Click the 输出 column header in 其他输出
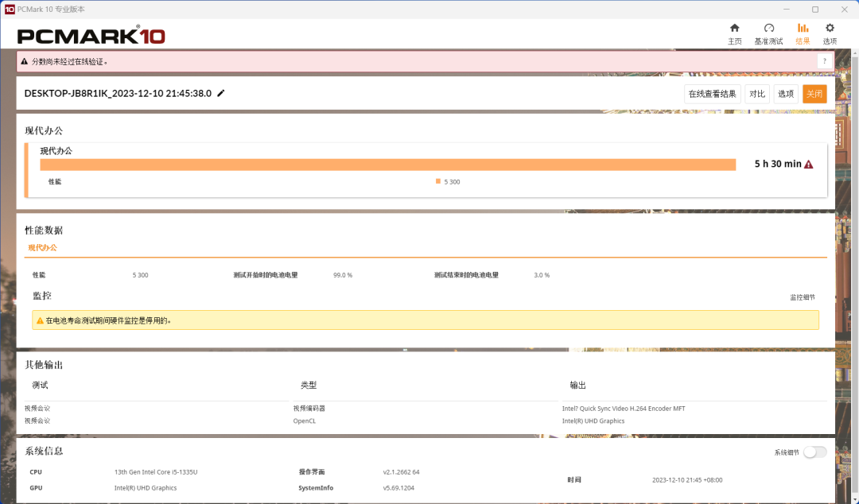 click(x=577, y=385)
